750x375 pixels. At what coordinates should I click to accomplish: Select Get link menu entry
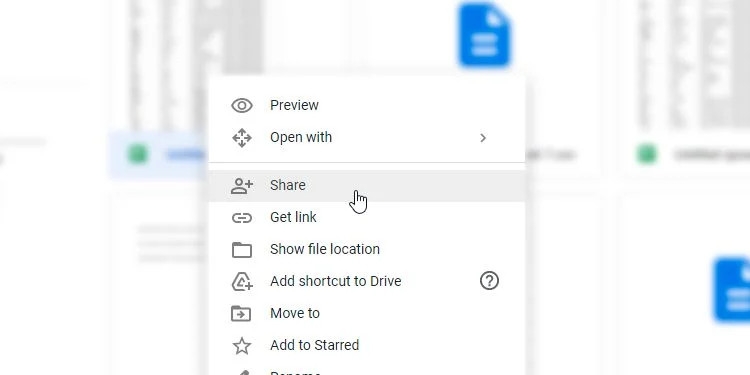click(x=367, y=218)
